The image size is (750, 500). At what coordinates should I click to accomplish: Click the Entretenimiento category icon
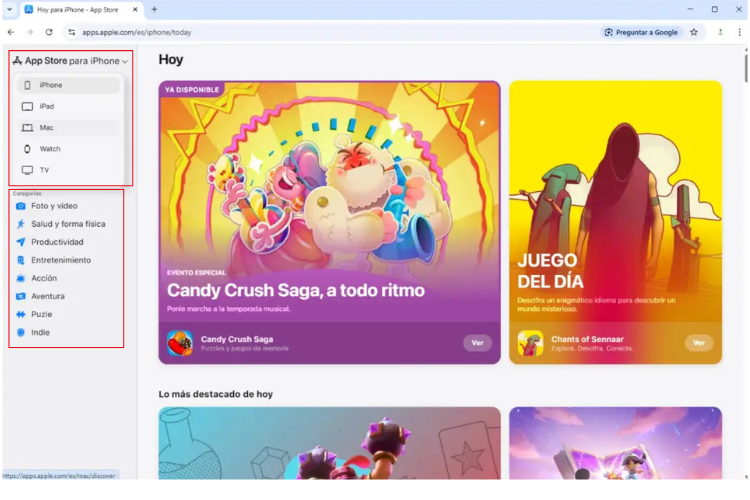pos(21,260)
